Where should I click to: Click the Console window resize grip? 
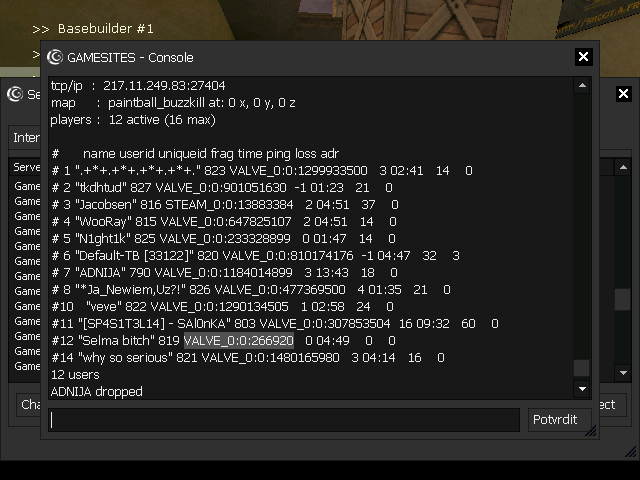(x=591, y=431)
